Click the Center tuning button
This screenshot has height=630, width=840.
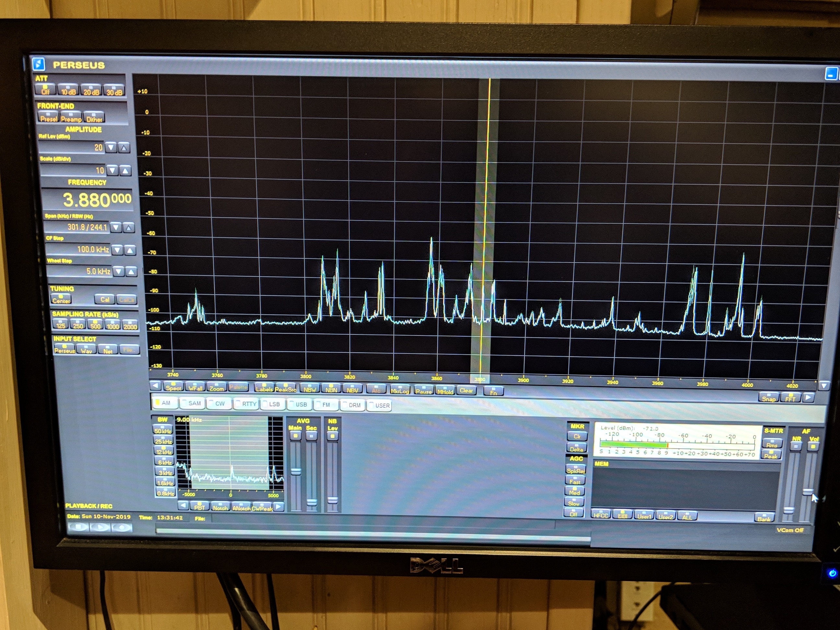[61, 299]
